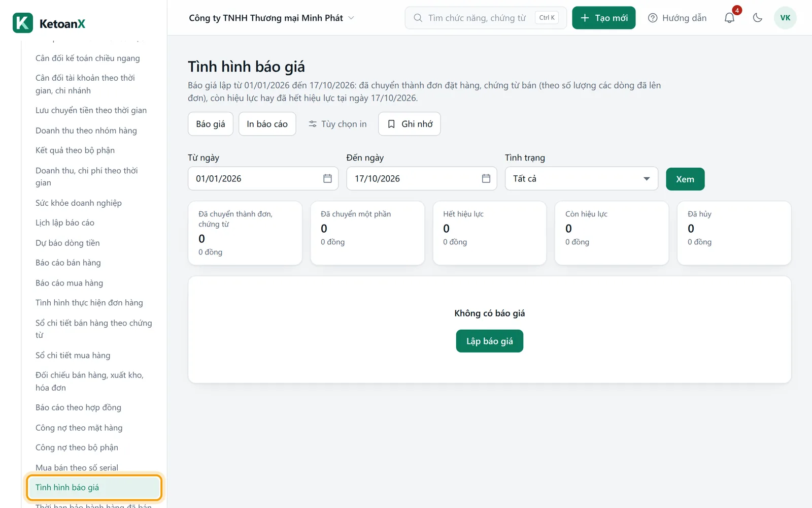Open the VK user avatar menu
812x508 pixels.
(785, 18)
